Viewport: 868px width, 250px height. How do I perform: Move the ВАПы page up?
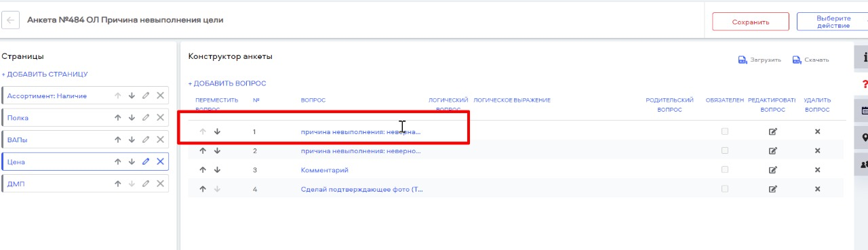point(118,140)
